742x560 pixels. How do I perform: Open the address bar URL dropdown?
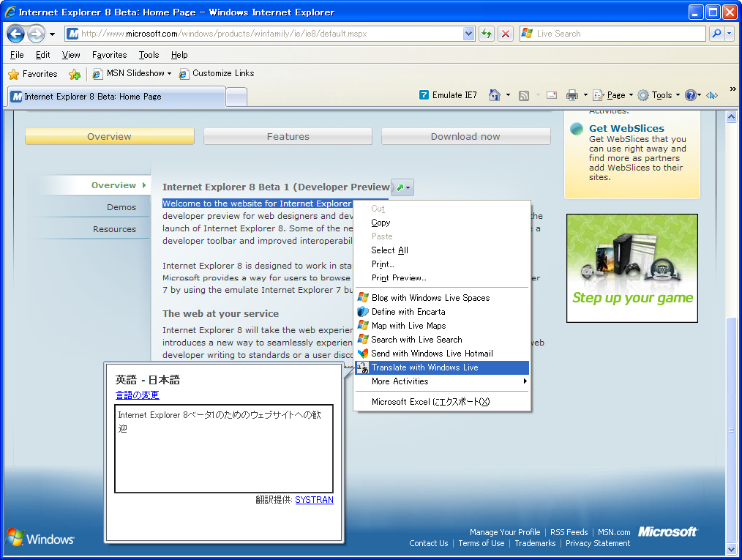[x=469, y=34]
